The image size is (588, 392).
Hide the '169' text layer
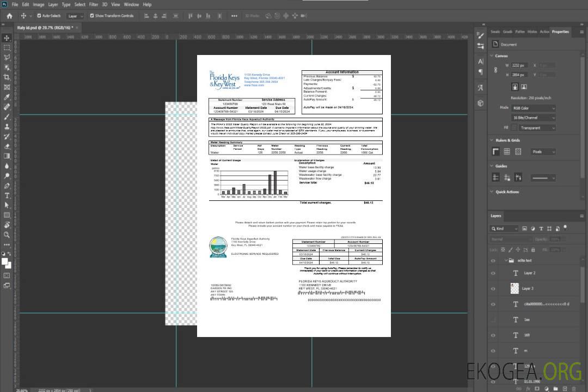point(493,335)
